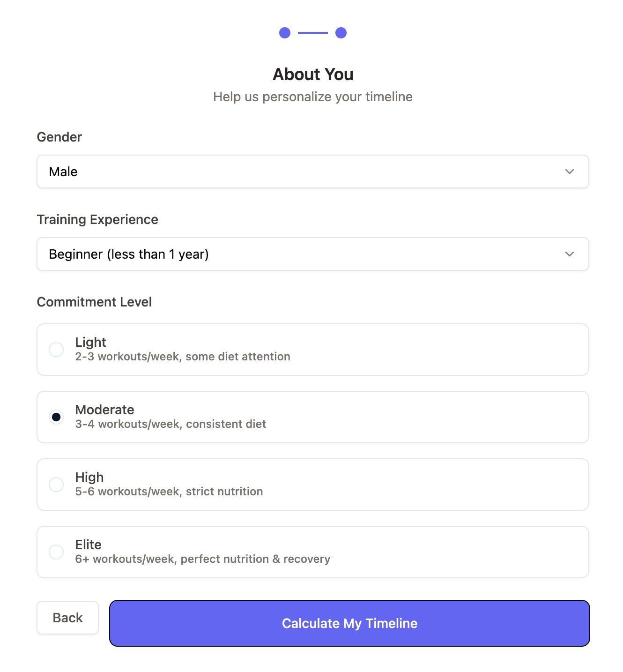The image size is (623, 672).
Task: Click the Moderate option description text
Action: (171, 424)
